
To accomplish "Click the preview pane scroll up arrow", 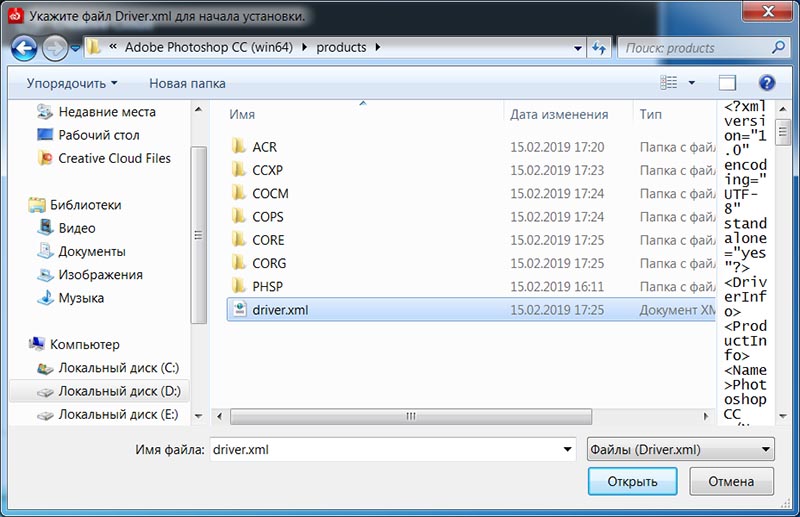I will 783,109.
